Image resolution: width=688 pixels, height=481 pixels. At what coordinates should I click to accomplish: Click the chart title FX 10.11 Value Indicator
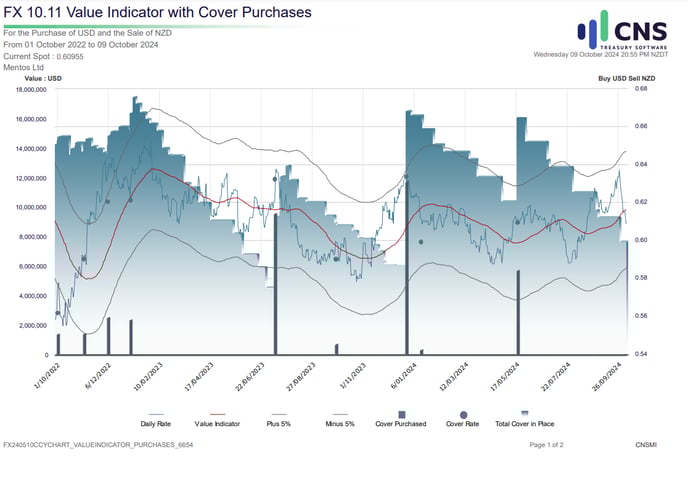click(x=157, y=12)
